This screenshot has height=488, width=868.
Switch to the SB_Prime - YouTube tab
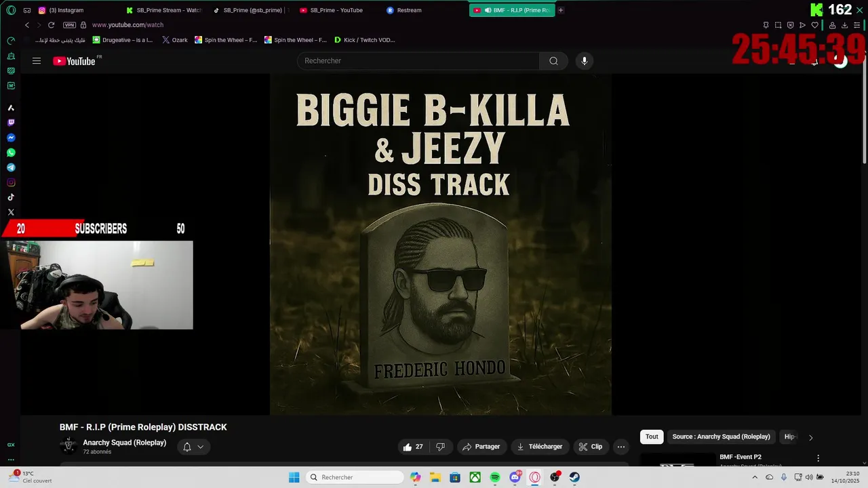[x=337, y=10]
